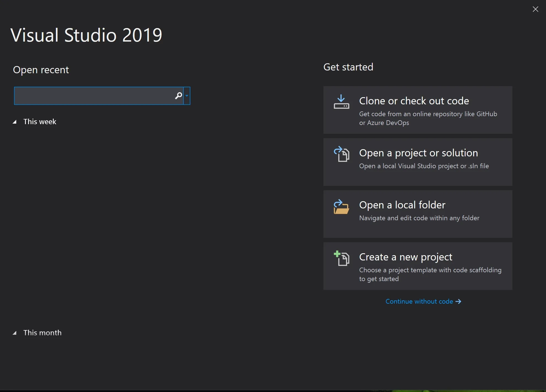The image size is (546, 392).
Task: Open the search options dropdown arrow
Action: (x=187, y=96)
